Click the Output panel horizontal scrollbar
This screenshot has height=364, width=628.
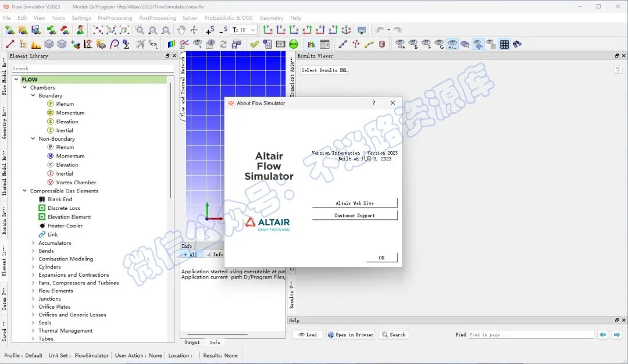pos(217,334)
